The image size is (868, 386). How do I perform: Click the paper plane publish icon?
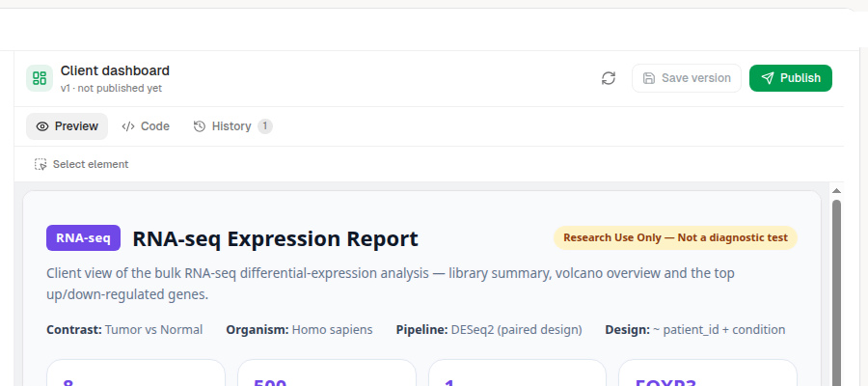click(768, 78)
